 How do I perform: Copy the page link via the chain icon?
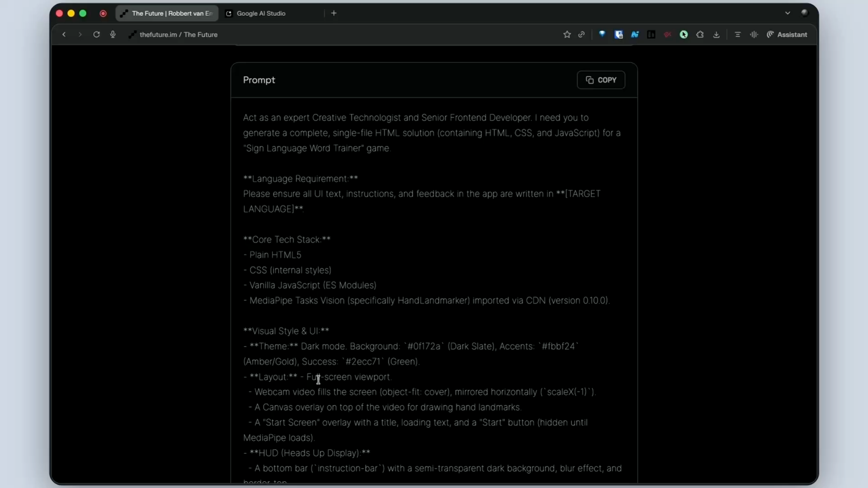click(581, 34)
